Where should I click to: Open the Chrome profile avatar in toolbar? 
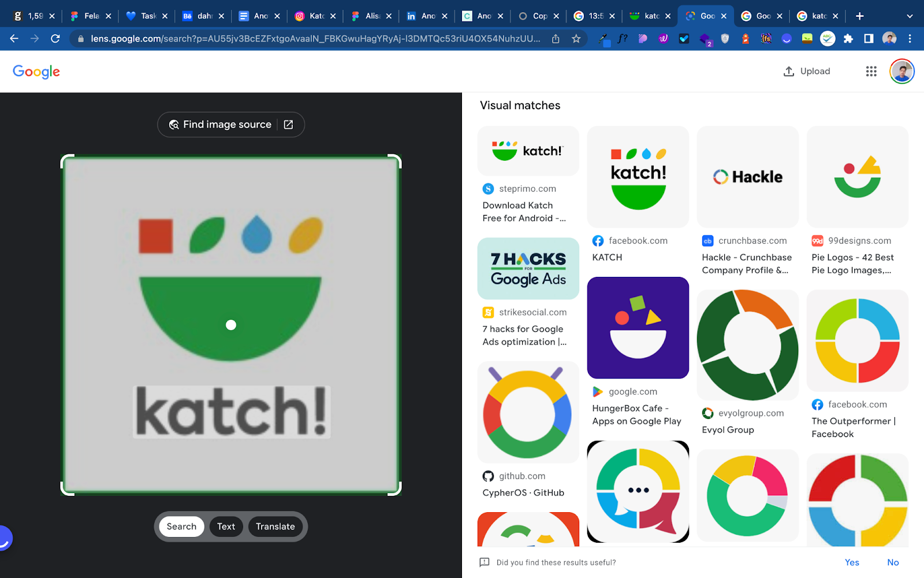889,39
